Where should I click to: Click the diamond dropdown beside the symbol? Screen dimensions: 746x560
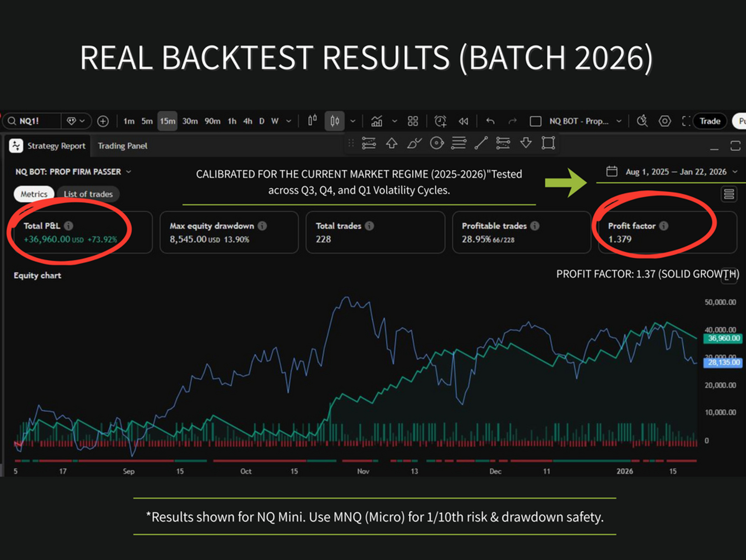[x=76, y=121]
